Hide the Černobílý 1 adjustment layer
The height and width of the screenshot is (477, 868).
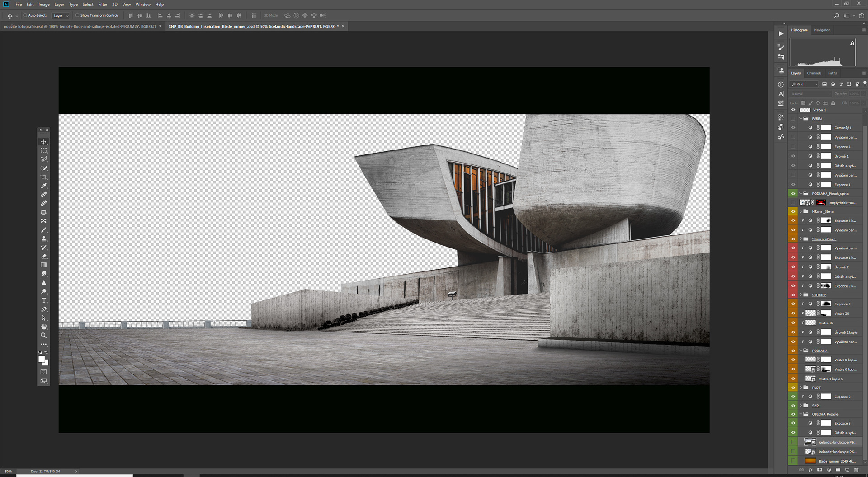pyautogui.click(x=793, y=128)
